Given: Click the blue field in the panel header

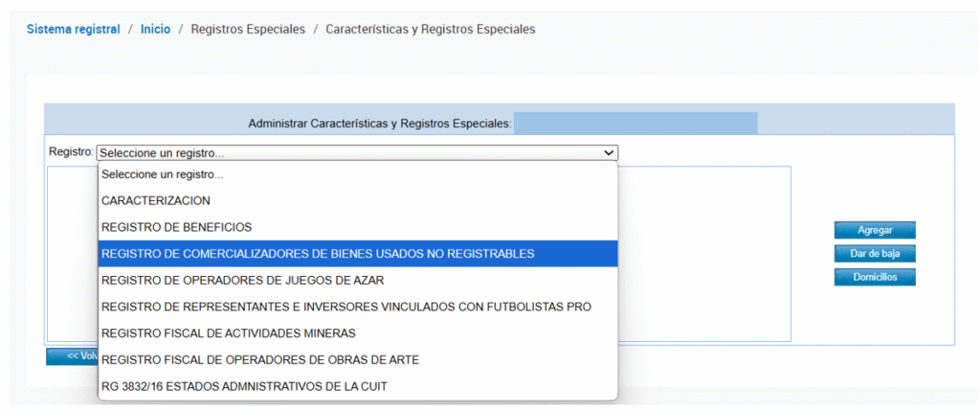Looking at the screenshot, I should [x=635, y=124].
